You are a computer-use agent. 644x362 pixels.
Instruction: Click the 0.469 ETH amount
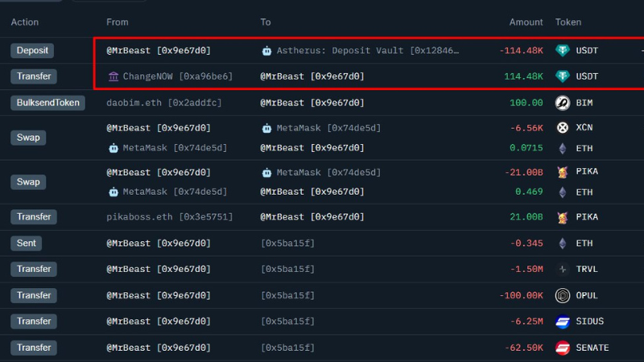coord(529,191)
